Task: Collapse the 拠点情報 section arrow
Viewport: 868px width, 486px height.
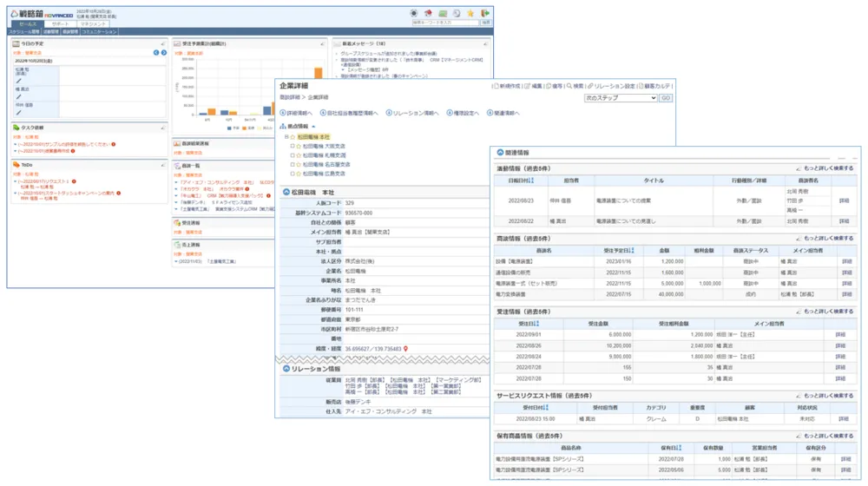Action: tap(313, 126)
